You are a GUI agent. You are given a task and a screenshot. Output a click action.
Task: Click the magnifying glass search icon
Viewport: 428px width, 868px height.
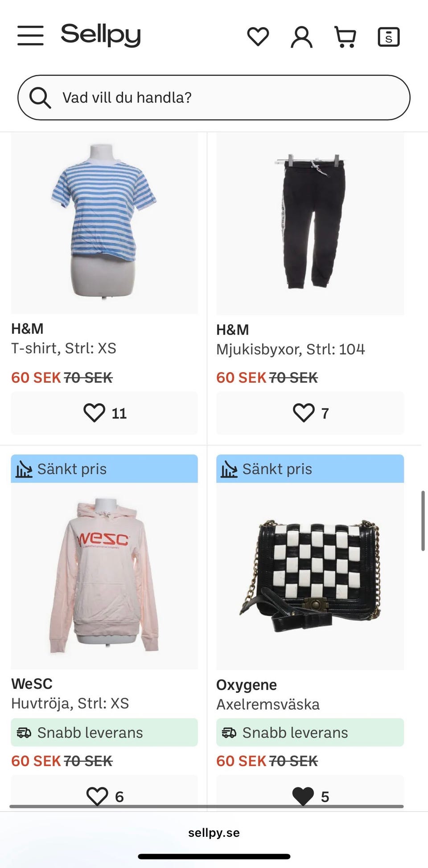40,98
